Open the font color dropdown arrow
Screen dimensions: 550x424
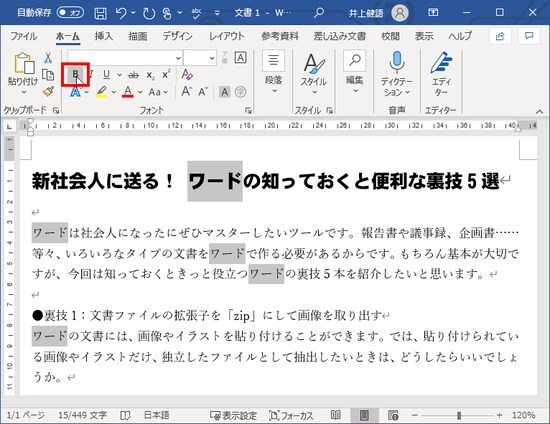click(x=140, y=92)
